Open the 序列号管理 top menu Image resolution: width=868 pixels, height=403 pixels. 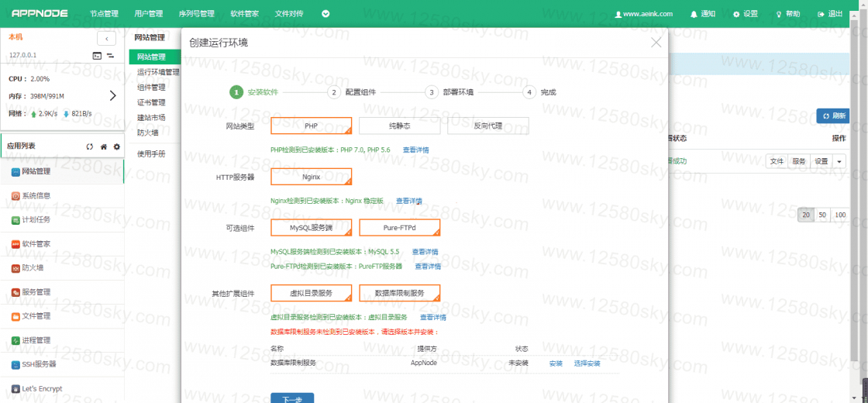[197, 14]
